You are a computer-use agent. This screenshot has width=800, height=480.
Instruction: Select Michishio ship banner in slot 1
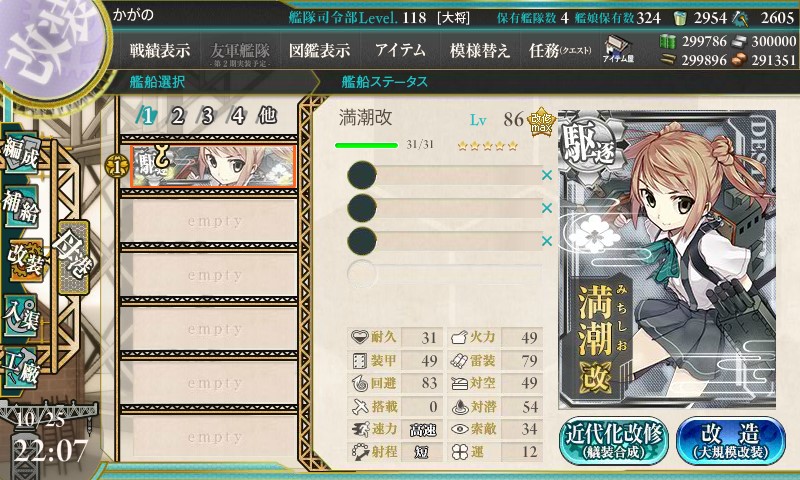point(213,166)
